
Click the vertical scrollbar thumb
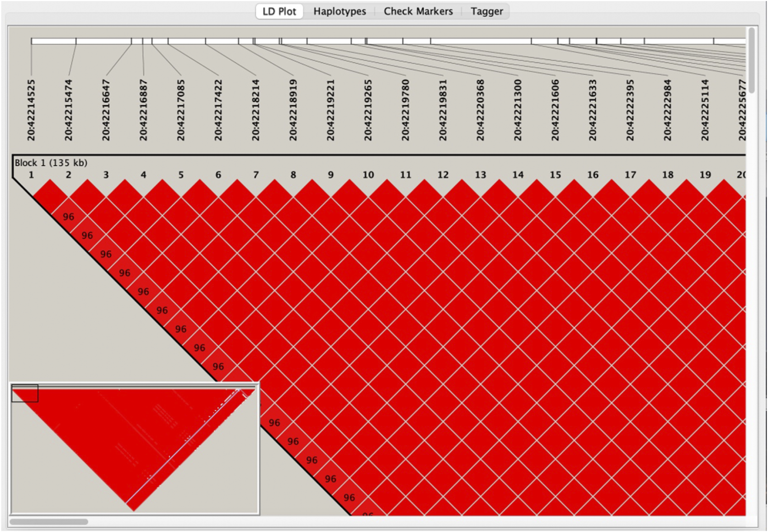click(751, 60)
